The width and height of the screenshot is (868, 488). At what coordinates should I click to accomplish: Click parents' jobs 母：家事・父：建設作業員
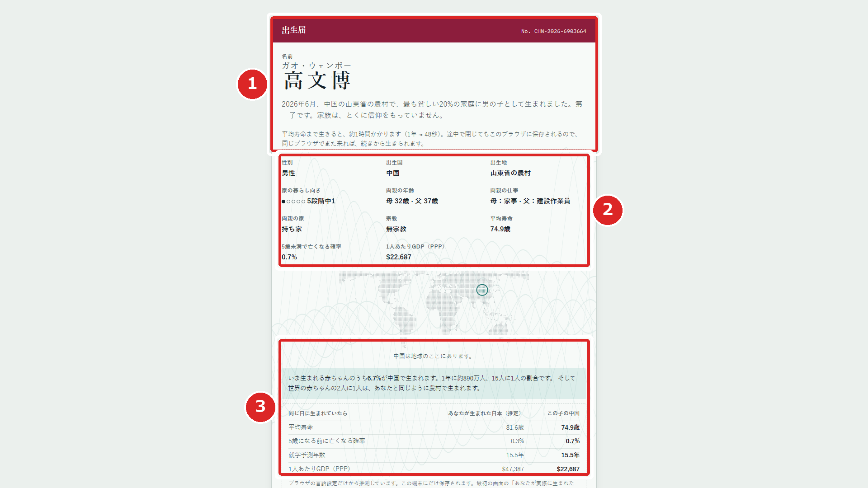click(x=530, y=201)
